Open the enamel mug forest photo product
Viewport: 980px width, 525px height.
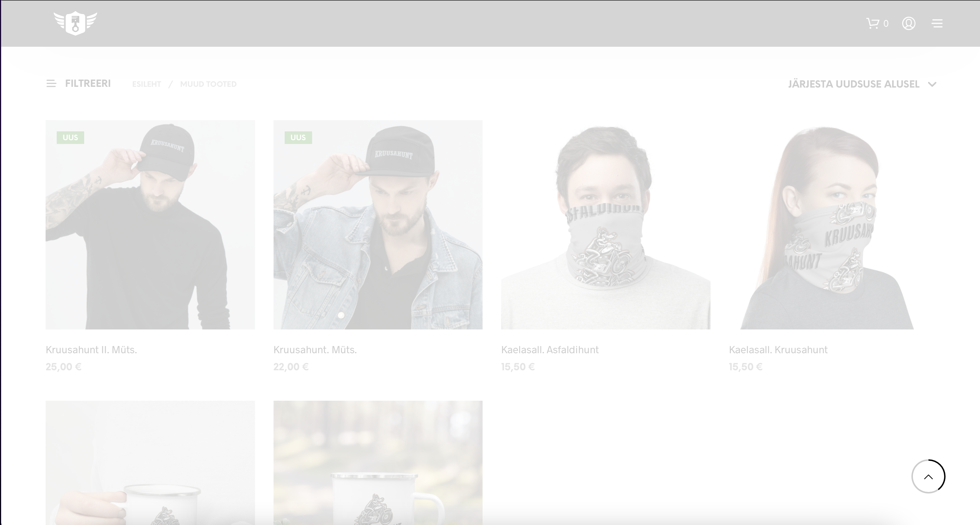(378, 463)
